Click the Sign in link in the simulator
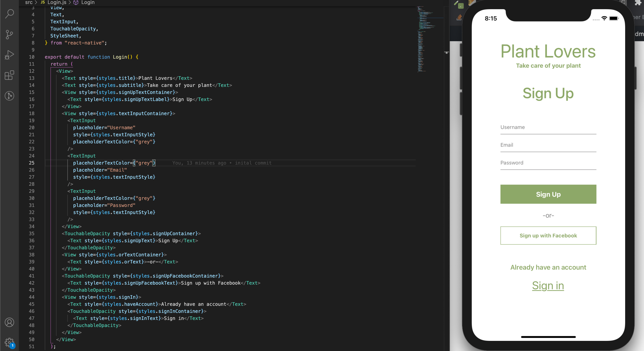The height and width of the screenshot is (351, 644). pyautogui.click(x=548, y=286)
